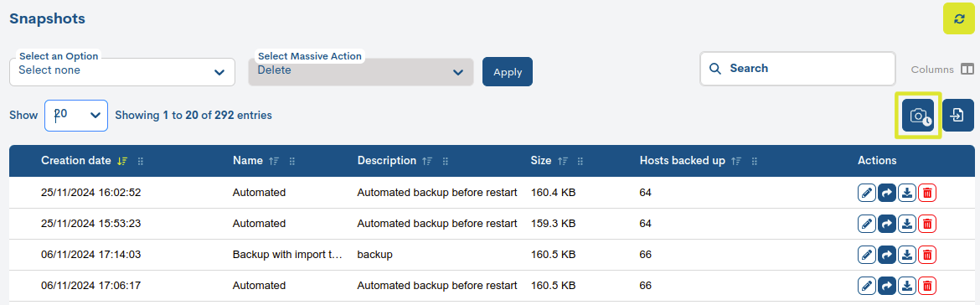Select the 25/11/2024 16:02:52 date cell
This screenshot has width=980, height=305.
(91, 193)
